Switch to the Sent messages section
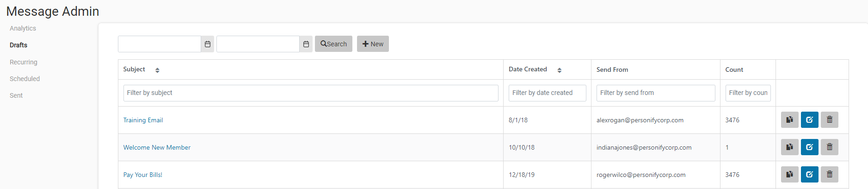This screenshot has width=868, height=189. 16,95
